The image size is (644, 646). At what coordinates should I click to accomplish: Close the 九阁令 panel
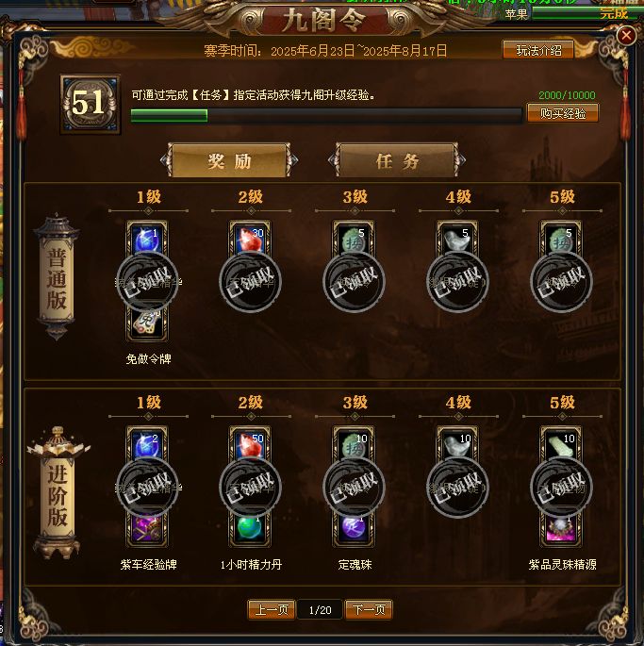626,36
